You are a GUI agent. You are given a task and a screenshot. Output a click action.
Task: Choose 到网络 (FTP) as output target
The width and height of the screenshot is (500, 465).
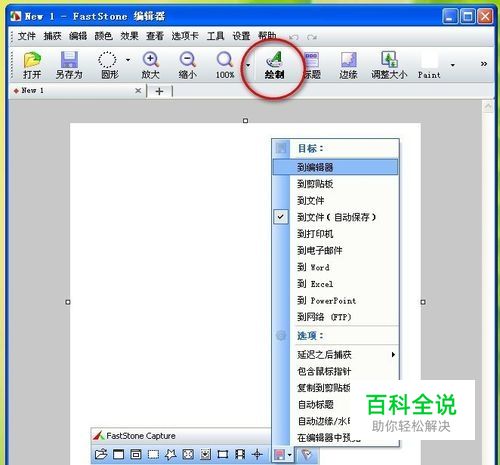click(x=335, y=317)
